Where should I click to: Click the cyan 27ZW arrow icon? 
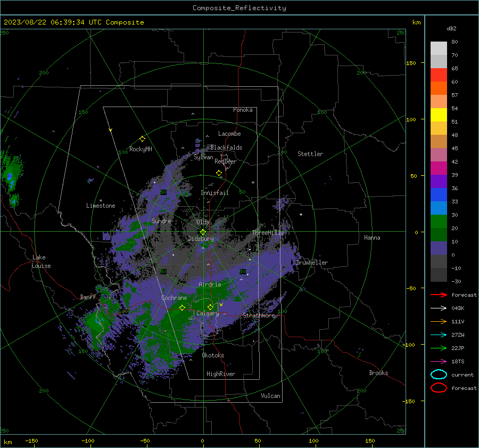(439, 335)
